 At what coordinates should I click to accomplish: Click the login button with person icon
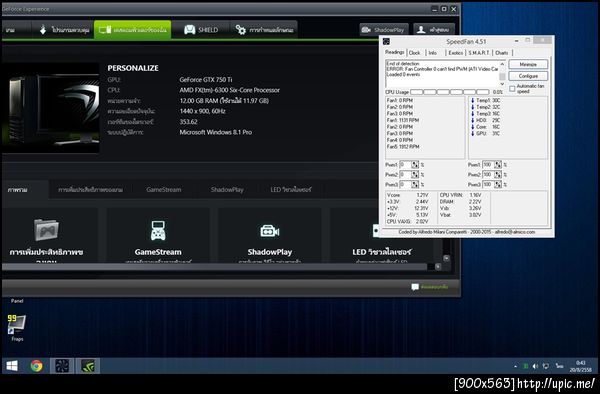[434, 30]
